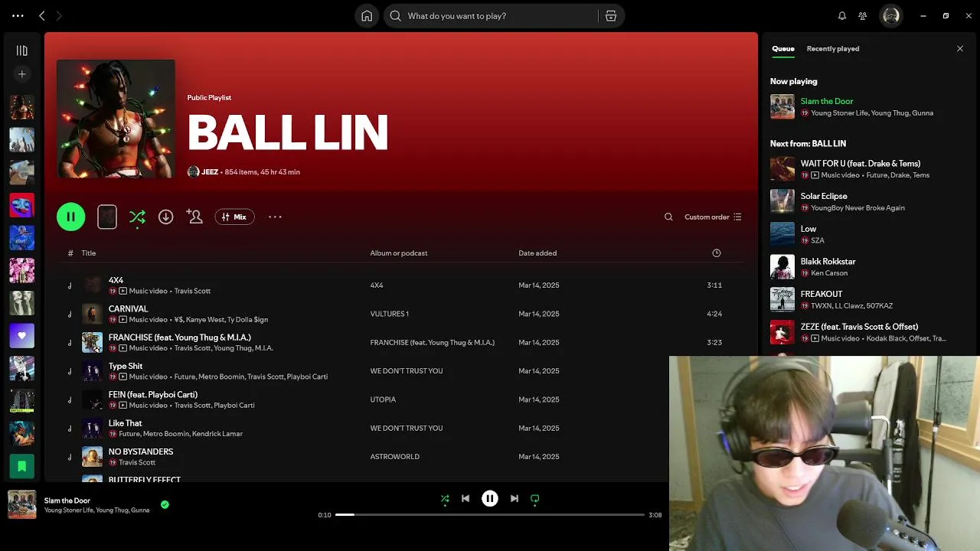The width and height of the screenshot is (980, 551).
Task: Open the three-dot app menu top-left
Action: 18,16
